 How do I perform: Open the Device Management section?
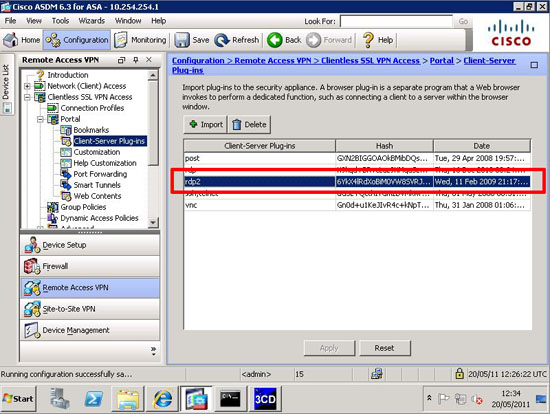coord(90,330)
